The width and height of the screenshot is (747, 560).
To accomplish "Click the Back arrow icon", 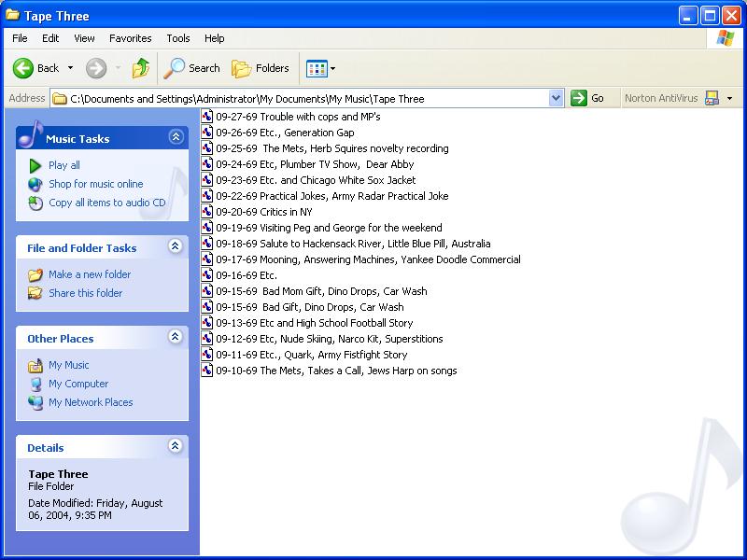I will click(x=24, y=68).
